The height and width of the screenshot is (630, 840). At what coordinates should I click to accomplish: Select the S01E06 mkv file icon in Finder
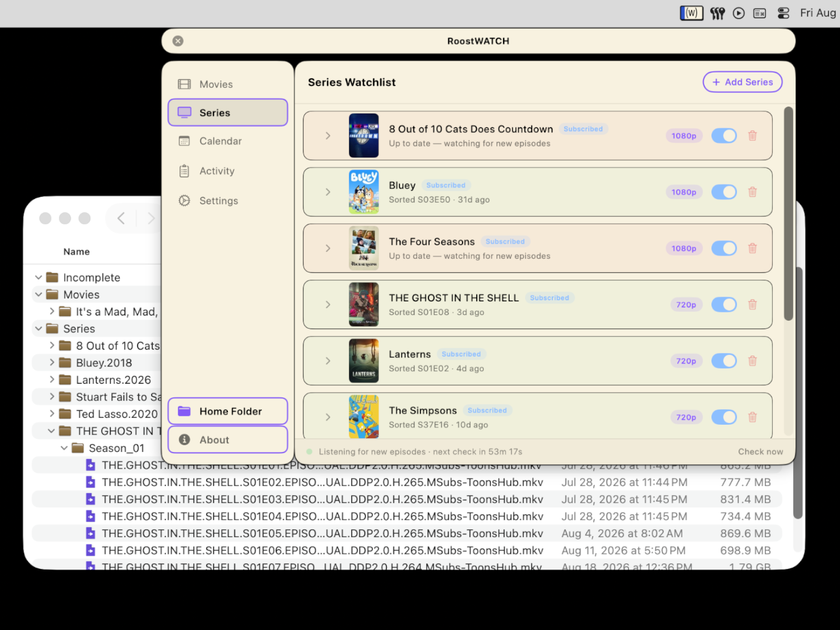(91, 550)
